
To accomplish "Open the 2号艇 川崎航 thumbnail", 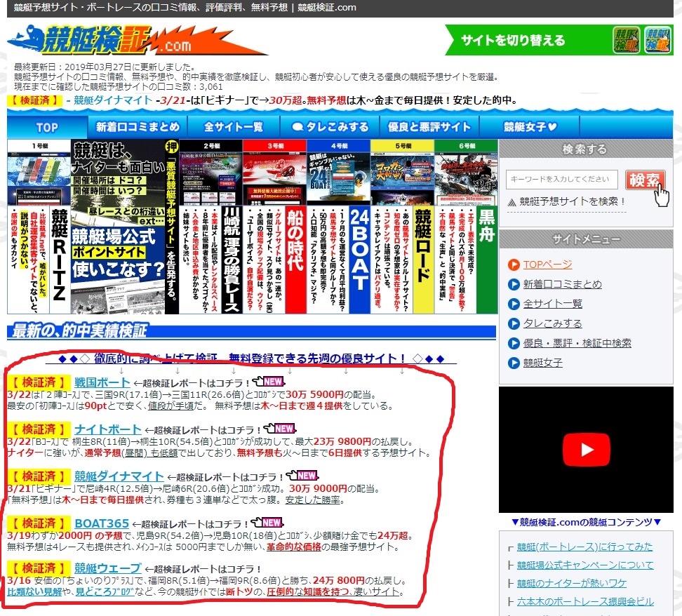I will tap(210, 227).
